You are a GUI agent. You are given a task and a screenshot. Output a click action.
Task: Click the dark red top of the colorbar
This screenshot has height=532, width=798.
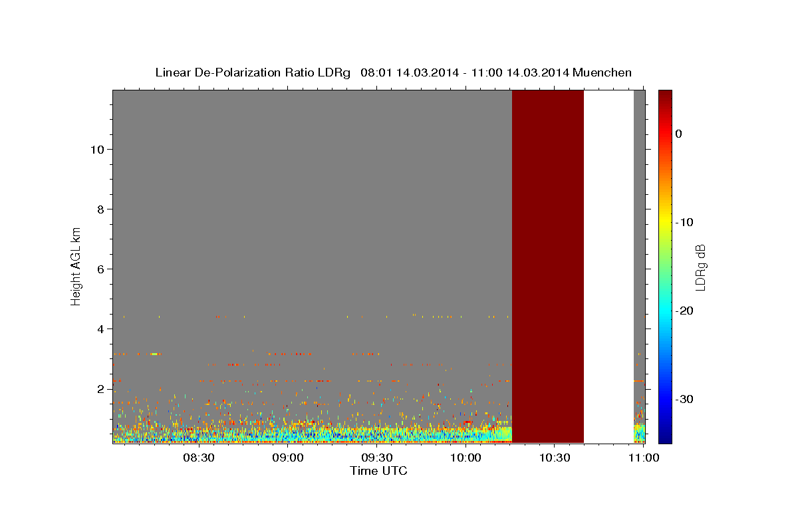(x=665, y=96)
